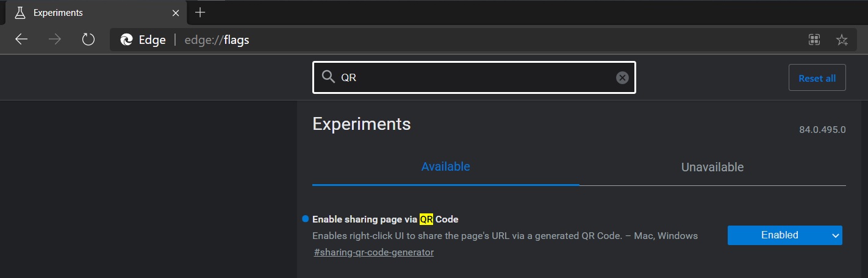
Task: Open the #sharing-qr-code-generator link
Action: tap(373, 252)
